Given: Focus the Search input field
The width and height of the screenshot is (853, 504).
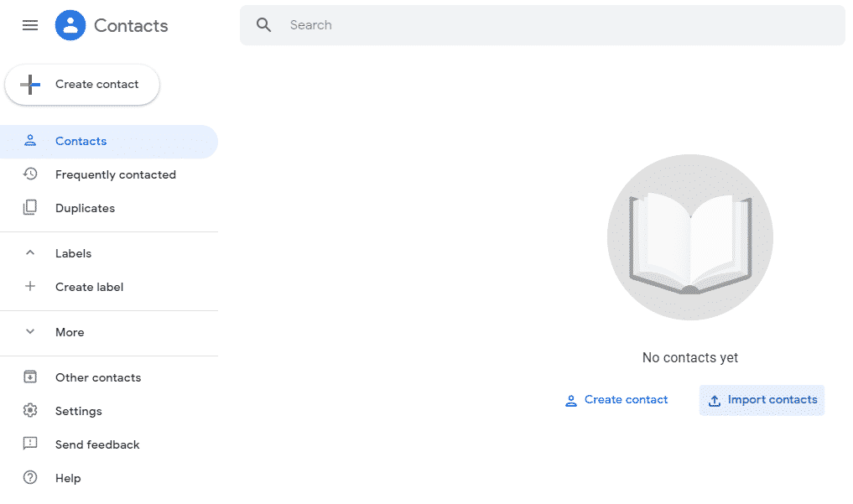Looking at the screenshot, I should 554,25.
